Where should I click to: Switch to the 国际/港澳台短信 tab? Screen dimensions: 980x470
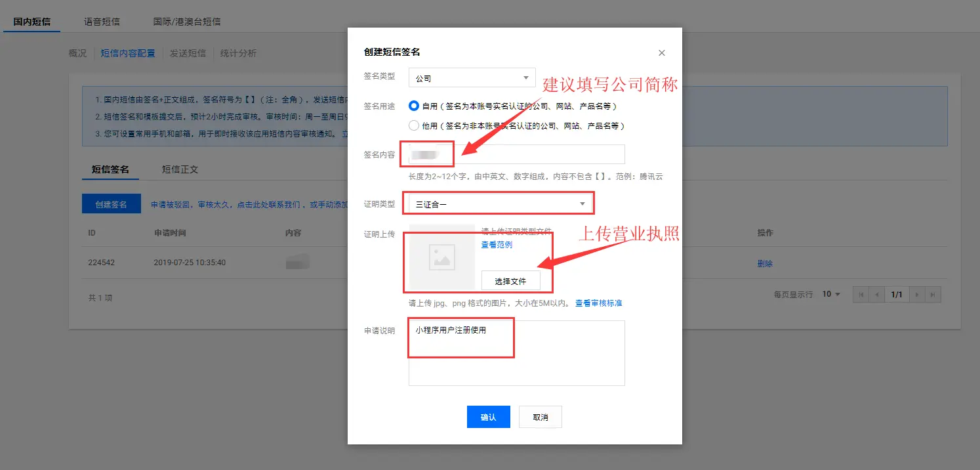pos(187,22)
